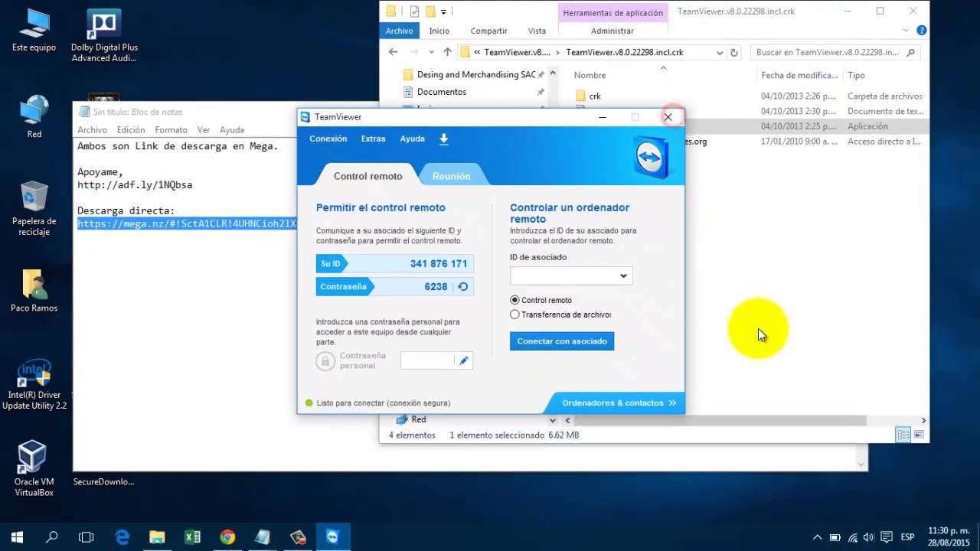Open Ordenadores & contactos panel

(x=619, y=403)
